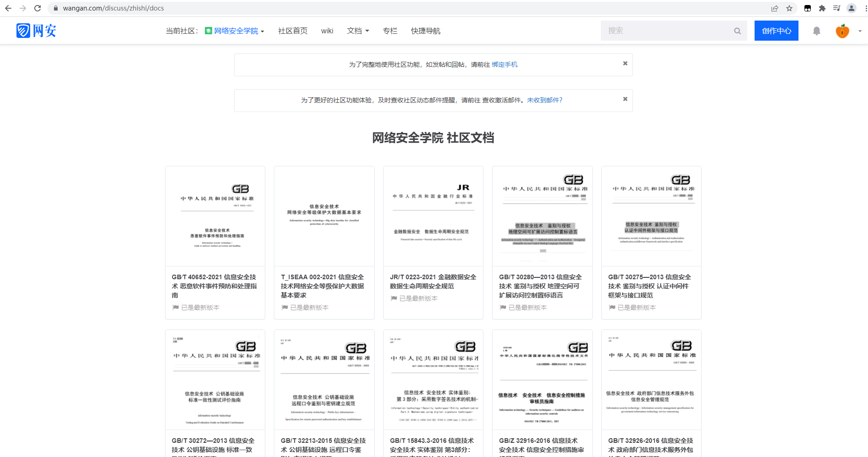Click flag icon under GB/T 30275—2013

click(x=612, y=308)
